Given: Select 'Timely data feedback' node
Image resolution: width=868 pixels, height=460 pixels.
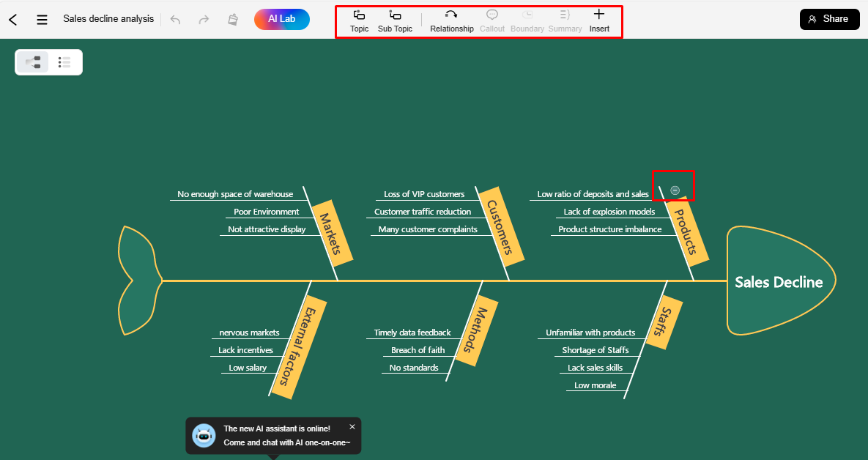Looking at the screenshot, I should [x=412, y=333].
